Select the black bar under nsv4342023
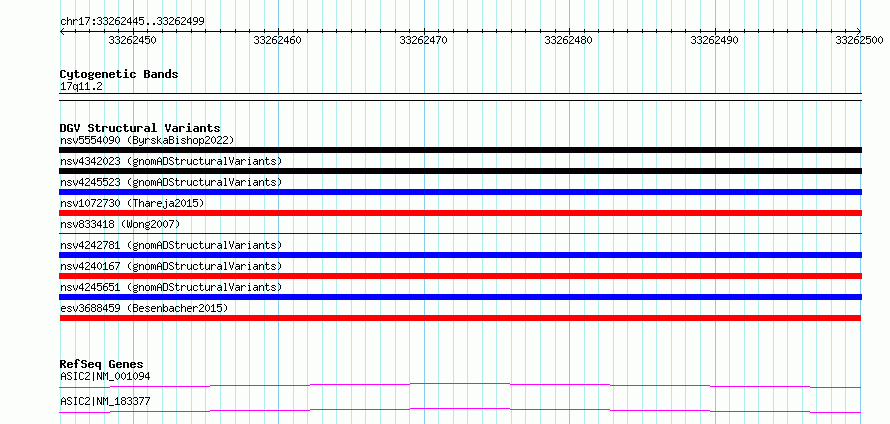The image size is (890, 424). click(460, 171)
